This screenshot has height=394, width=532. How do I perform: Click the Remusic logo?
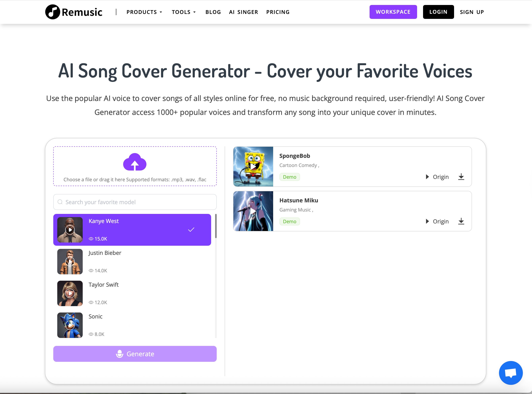74,12
